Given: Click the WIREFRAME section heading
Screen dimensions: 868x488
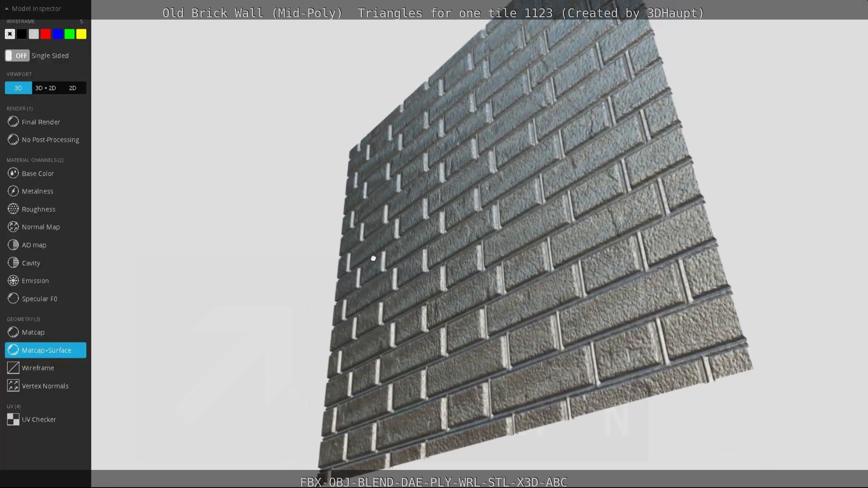Looking at the screenshot, I should [x=20, y=21].
